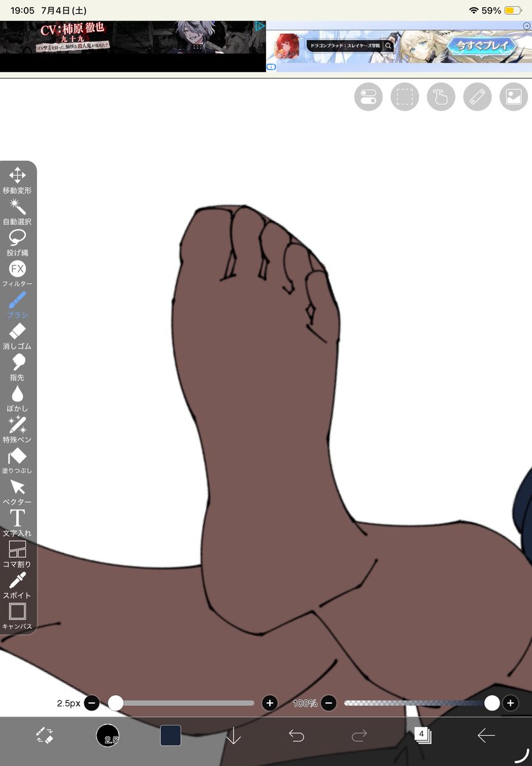
Task: Open ドラゴンブラッド search ad text
Action: pyautogui.click(x=344, y=46)
